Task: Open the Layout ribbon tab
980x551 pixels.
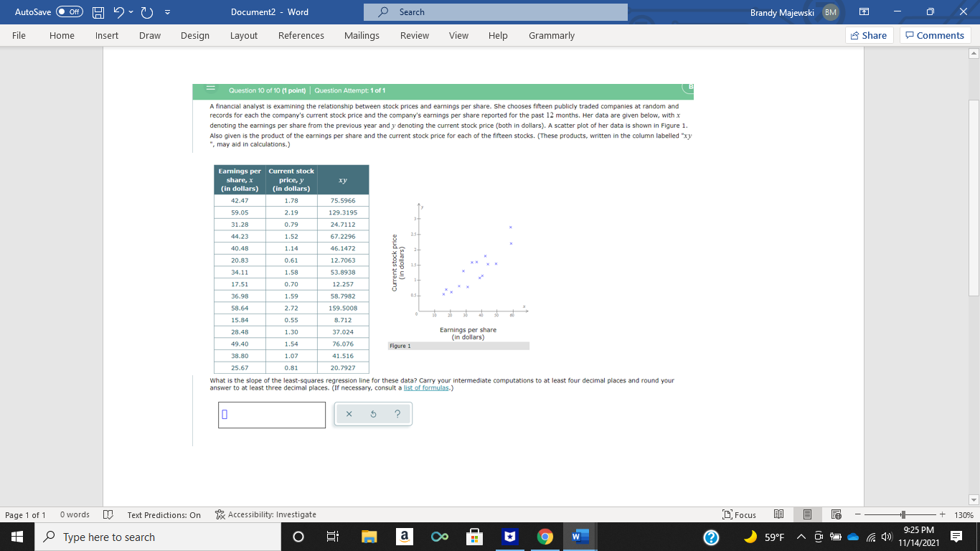Action: click(x=244, y=35)
